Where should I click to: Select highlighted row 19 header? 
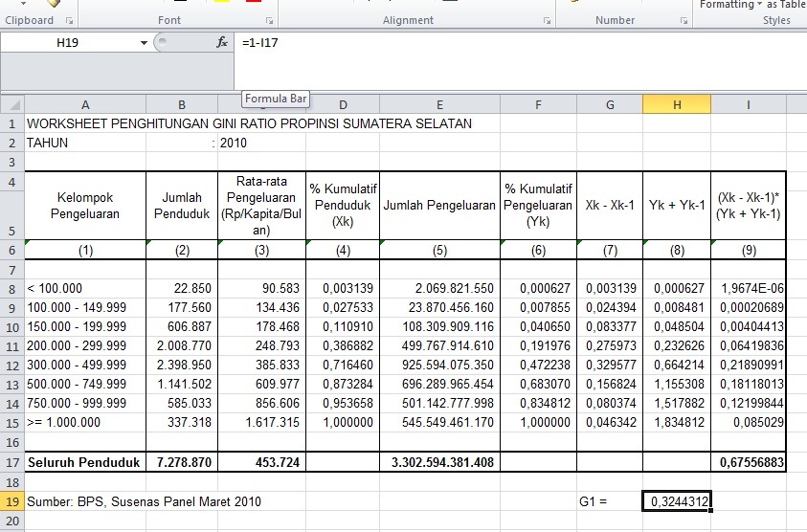point(12,501)
